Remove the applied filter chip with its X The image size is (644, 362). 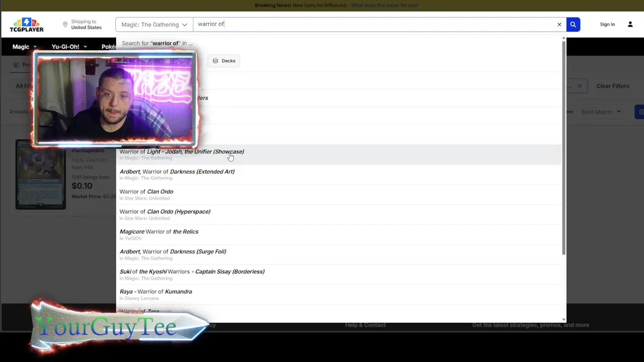tap(580, 86)
